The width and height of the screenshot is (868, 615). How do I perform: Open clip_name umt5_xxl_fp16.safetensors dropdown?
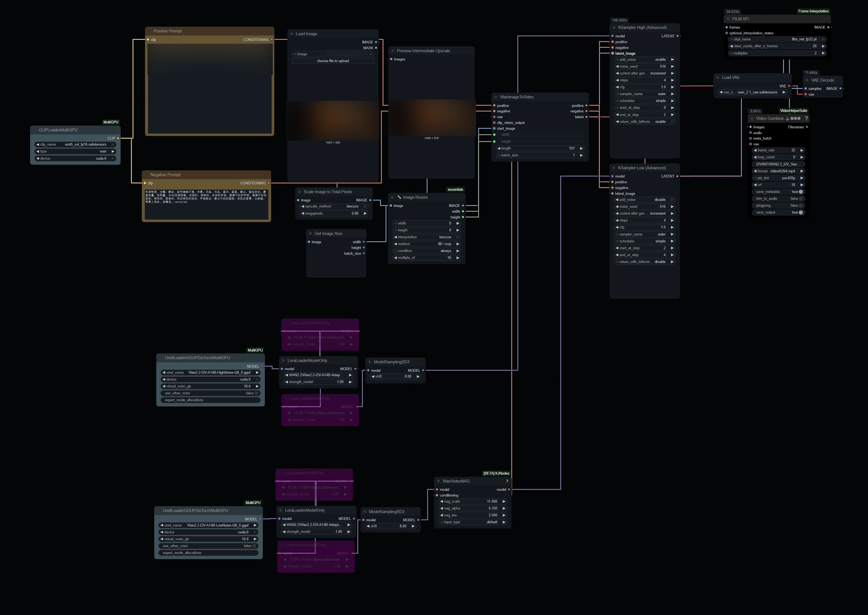(75, 144)
